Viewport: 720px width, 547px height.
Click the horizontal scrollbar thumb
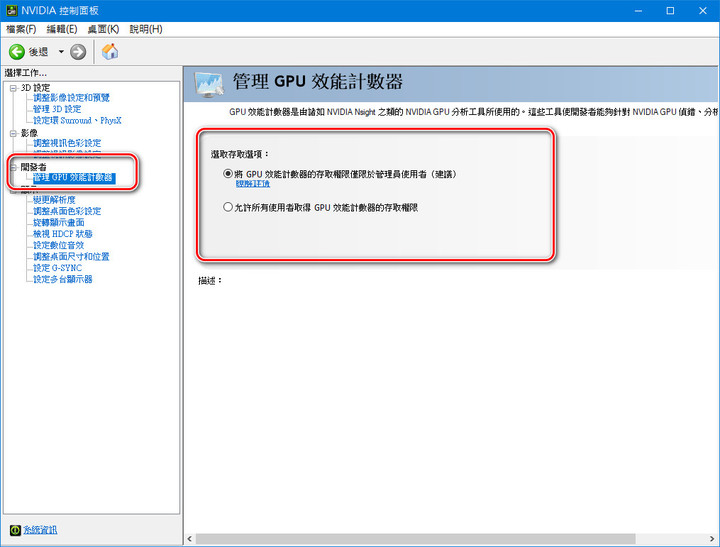(415, 539)
